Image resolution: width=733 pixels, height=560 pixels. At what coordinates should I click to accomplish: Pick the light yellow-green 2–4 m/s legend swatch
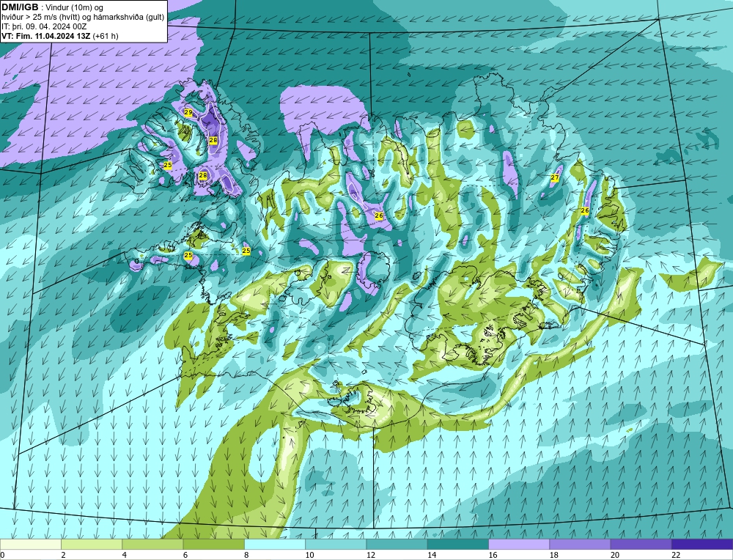[92, 544]
